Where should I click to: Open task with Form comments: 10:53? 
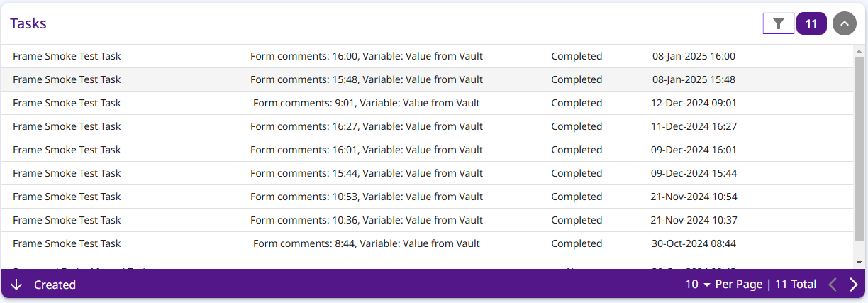tap(428, 197)
